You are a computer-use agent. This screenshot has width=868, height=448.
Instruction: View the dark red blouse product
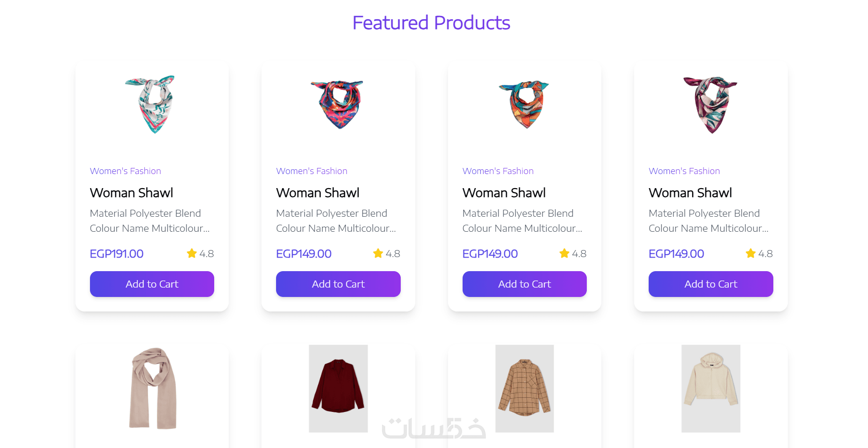point(338,388)
